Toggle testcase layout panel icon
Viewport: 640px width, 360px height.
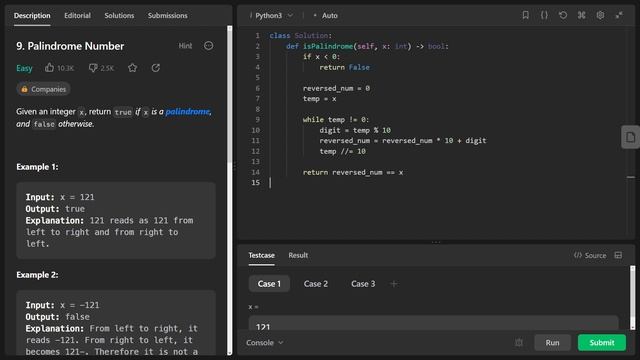tap(618, 255)
